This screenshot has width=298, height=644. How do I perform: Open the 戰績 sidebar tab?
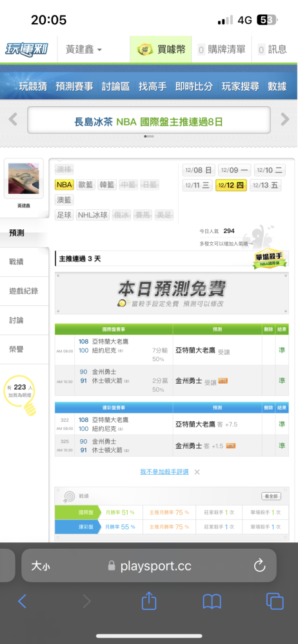(x=25, y=261)
